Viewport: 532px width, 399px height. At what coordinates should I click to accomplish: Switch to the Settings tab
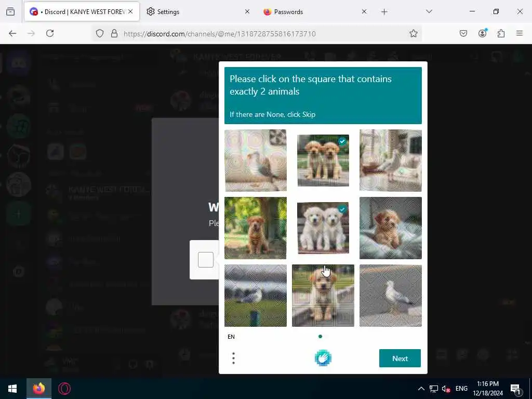tap(168, 11)
